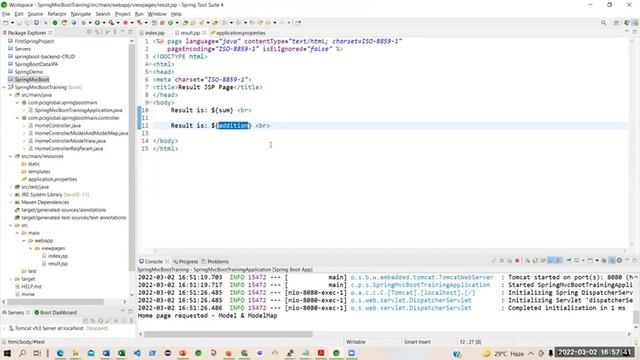The width and height of the screenshot is (640, 360).
Task: Maximize the Console panel
Action: pyautogui.click(x=635, y=260)
